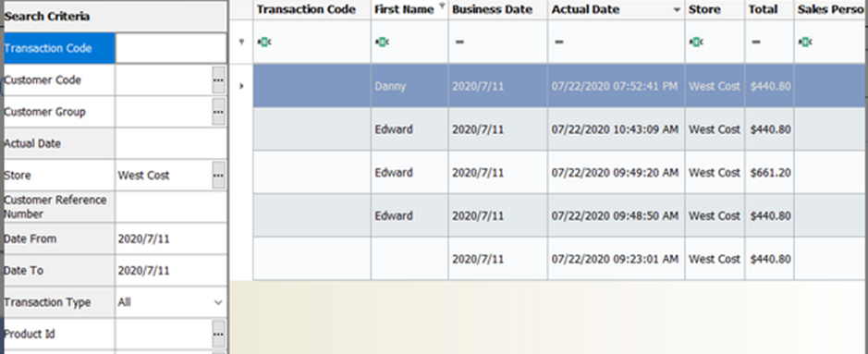
Task: Click the Transaction Code input field
Action: tap(171, 48)
